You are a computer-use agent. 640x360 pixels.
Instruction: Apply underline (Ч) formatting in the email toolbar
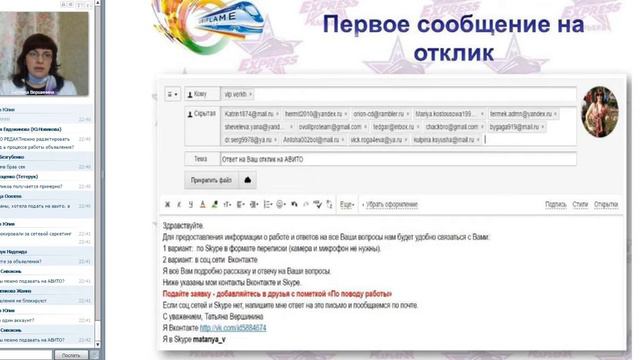point(191,204)
